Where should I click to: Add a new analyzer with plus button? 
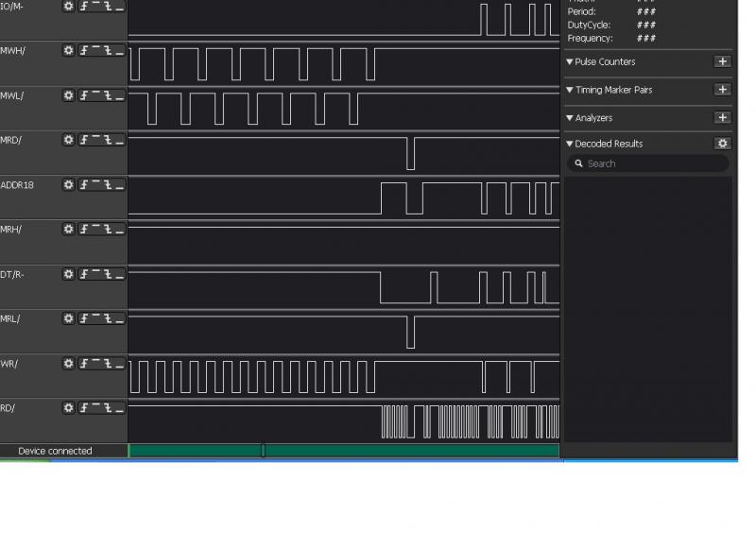(x=722, y=118)
